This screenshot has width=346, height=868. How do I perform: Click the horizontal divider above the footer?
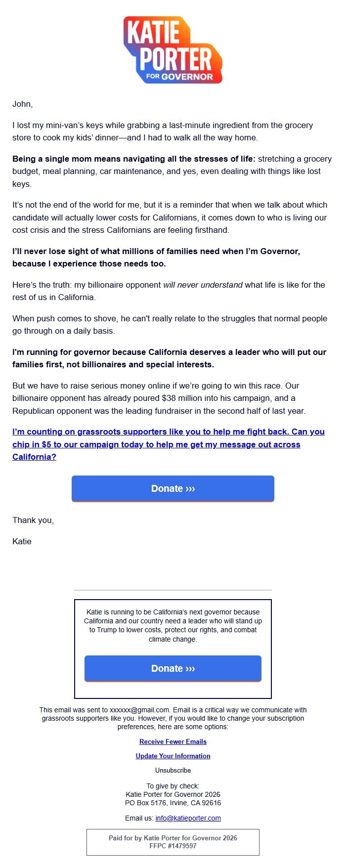tap(173, 590)
